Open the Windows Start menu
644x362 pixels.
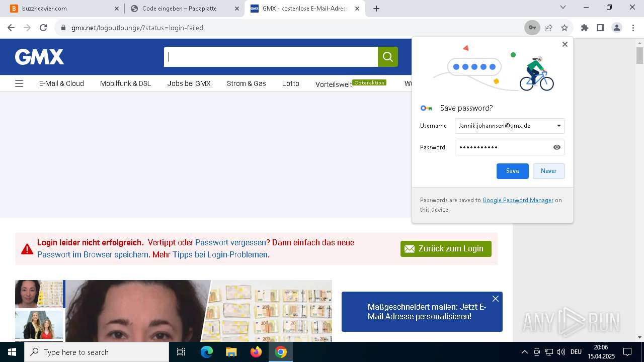coord(12,352)
